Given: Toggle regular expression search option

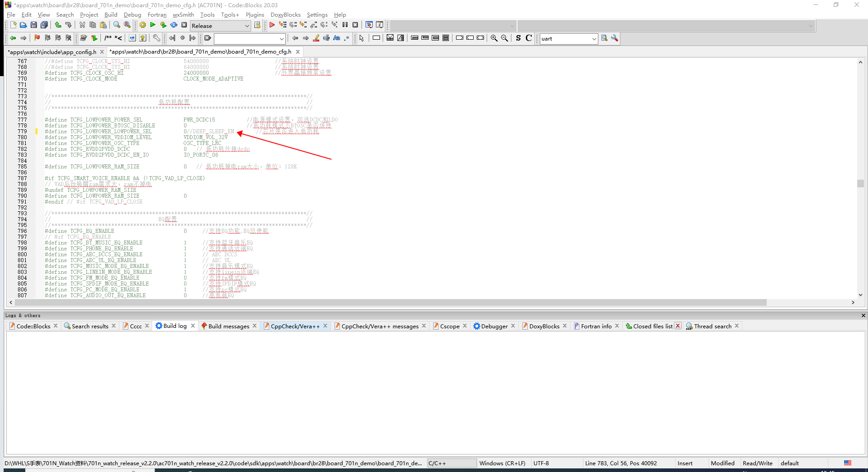Looking at the screenshot, I should pyautogui.click(x=347, y=38).
